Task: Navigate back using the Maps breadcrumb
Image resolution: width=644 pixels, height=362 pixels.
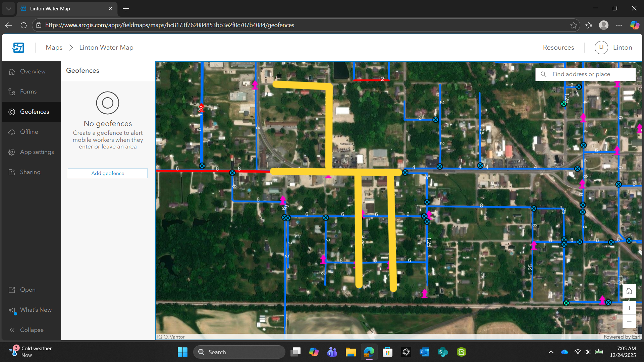Action: coord(54,47)
